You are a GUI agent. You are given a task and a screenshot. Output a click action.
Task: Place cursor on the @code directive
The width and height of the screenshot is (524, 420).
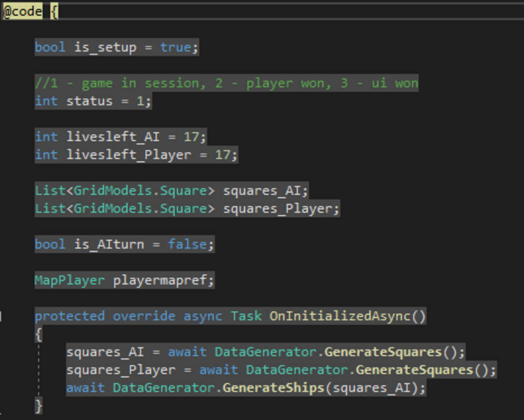[x=21, y=11]
